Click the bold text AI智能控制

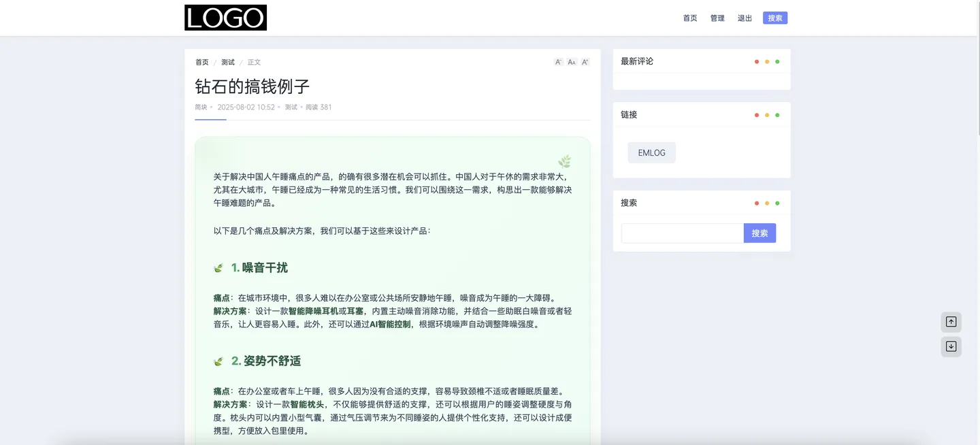(390, 325)
